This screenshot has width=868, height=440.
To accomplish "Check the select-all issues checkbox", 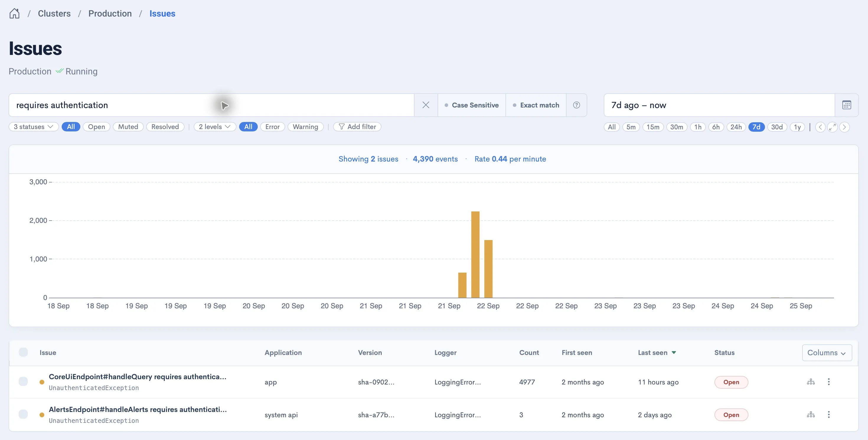I will (23, 352).
